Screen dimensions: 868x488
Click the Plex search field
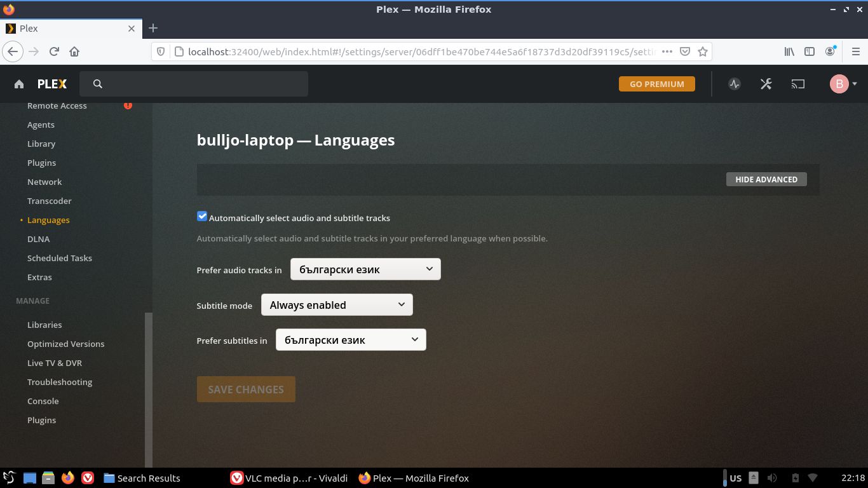tap(194, 84)
